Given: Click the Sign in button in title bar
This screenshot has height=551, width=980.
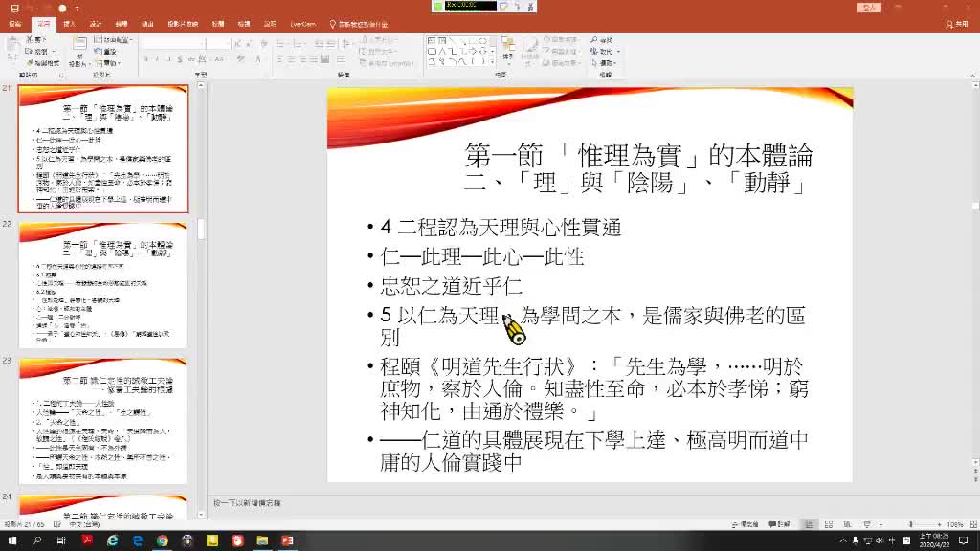Looking at the screenshot, I should click(x=870, y=8).
